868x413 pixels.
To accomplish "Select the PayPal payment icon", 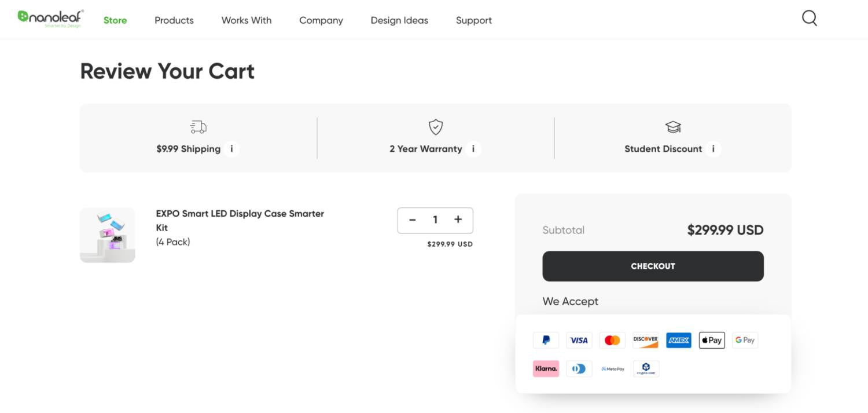I will coord(546,341).
